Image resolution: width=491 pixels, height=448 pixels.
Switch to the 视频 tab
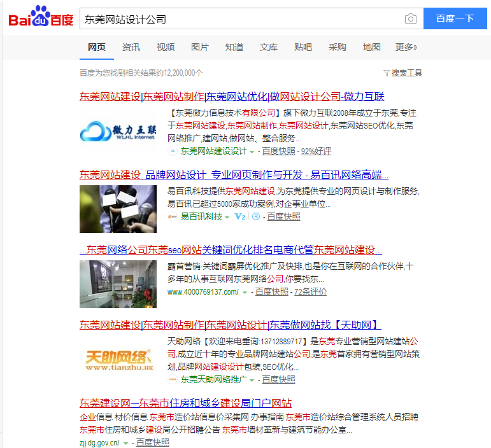[x=166, y=47]
